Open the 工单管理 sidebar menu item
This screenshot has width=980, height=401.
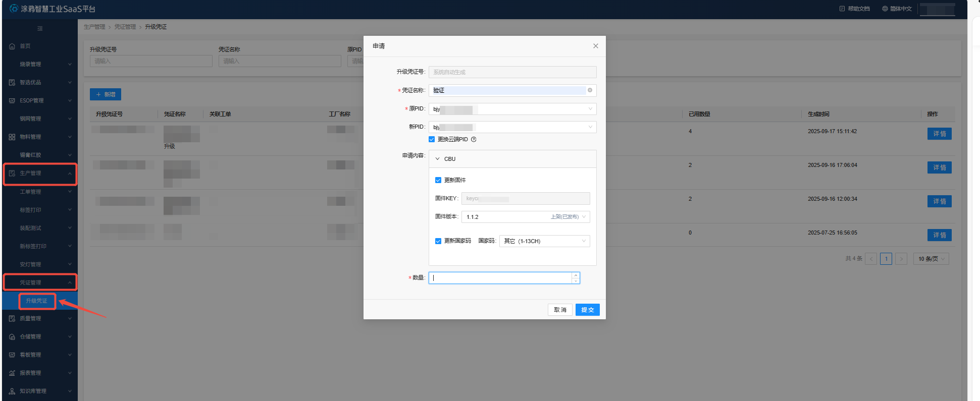(31, 192)
